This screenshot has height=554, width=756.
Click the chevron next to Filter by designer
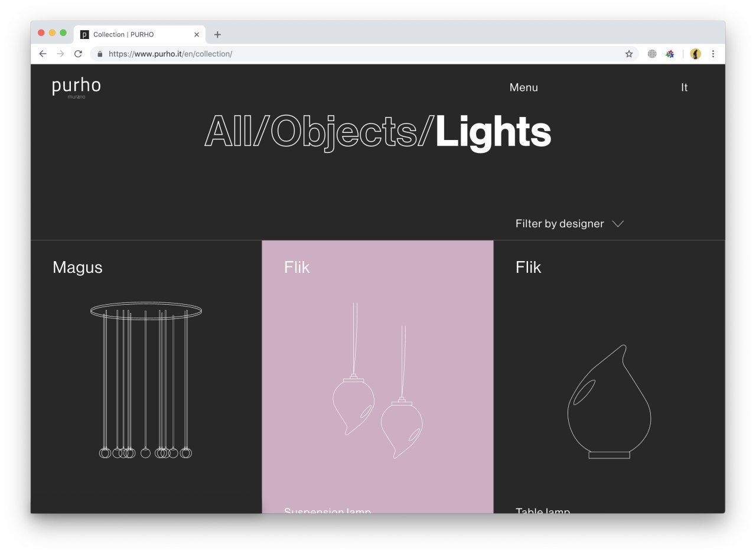coord(618,224)
